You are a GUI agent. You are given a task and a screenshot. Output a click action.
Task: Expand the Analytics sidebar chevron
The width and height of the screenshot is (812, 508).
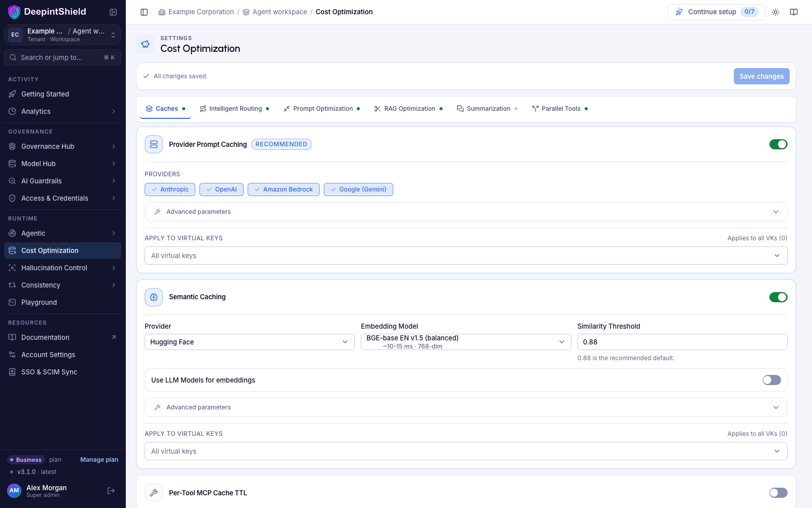pyautogui.click(x=114, y=111)
